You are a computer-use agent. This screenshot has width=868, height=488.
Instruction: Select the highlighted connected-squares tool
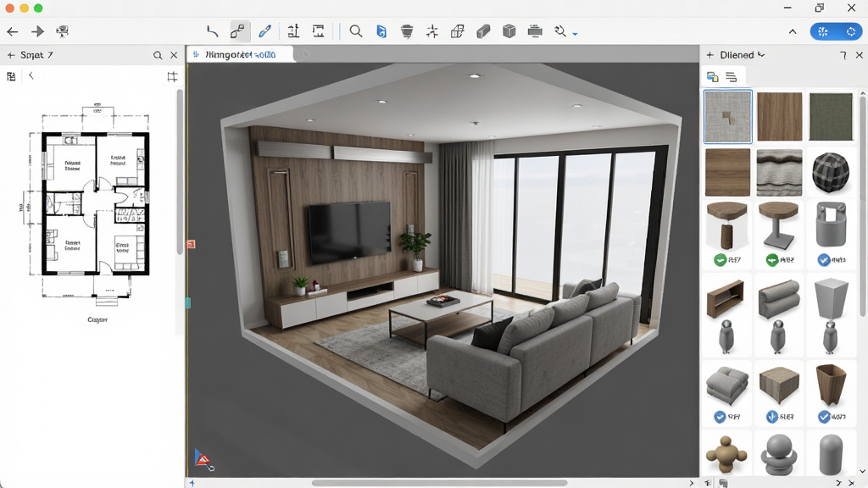[238, 31]
